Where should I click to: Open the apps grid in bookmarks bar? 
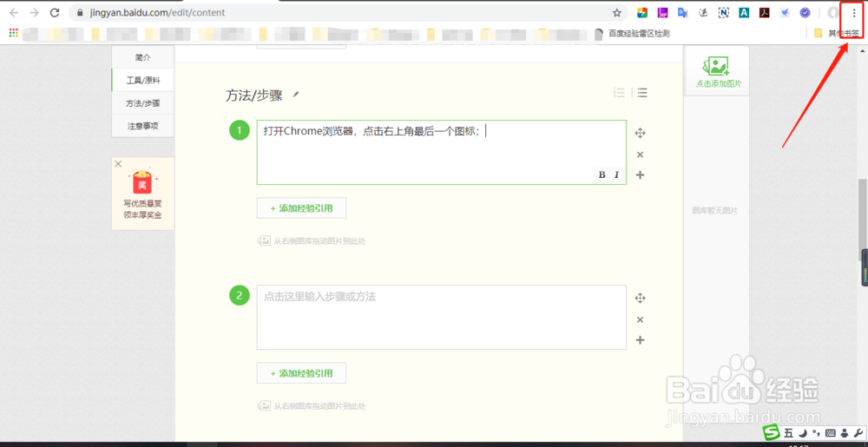tap(14, 33)
